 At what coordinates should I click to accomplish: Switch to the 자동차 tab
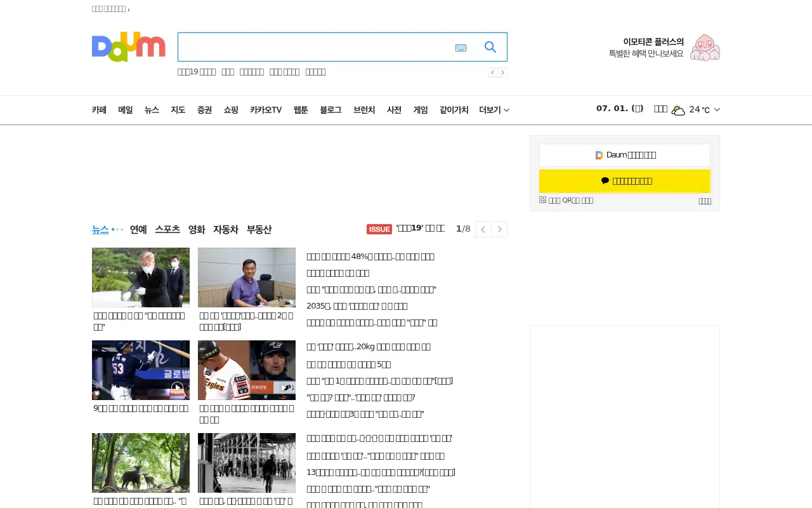pyautogui.click(x=226, y=229)
